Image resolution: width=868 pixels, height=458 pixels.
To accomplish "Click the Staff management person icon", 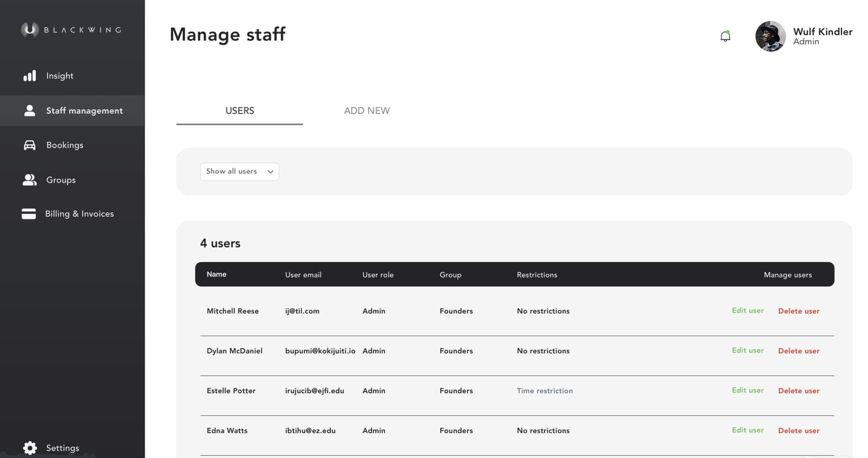I will click(30, 111).
